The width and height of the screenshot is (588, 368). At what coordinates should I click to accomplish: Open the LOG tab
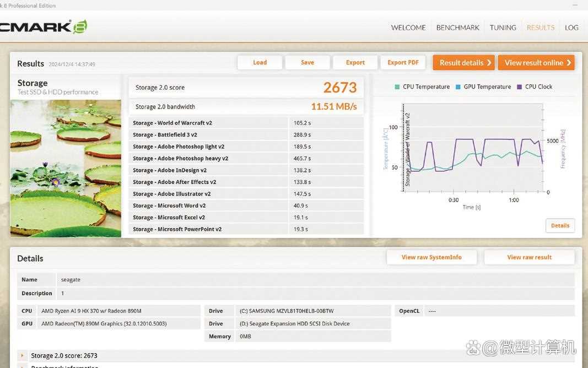571,28
